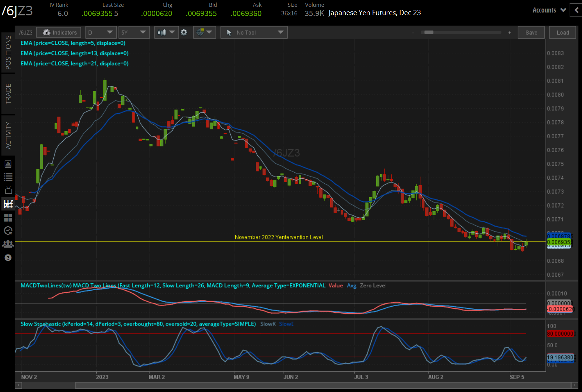Open the watchlist lines icon in sidebar
582x392 pixels.
tap(8, 177)
